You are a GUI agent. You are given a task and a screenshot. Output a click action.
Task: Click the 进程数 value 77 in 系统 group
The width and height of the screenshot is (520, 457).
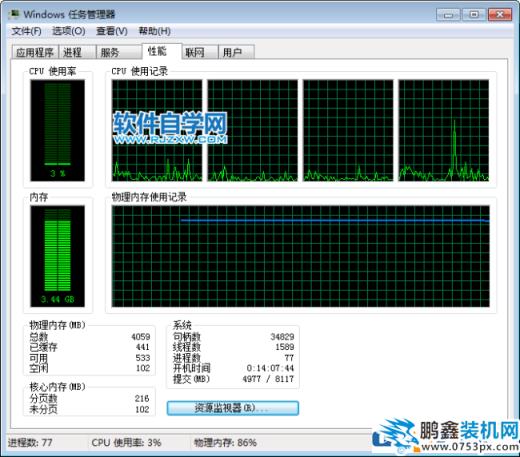[x=289, y=358]
